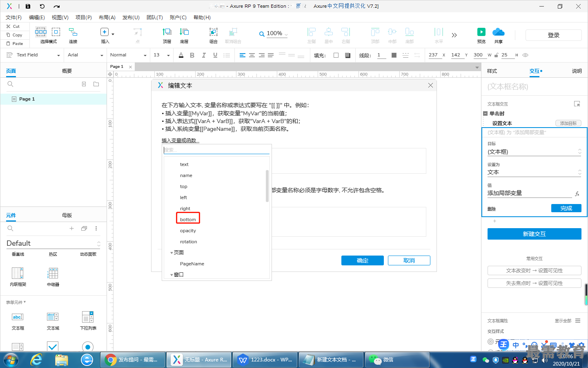Viewport: 588px width, 368px height.
Task: Undo last action with the undo arrow
Action: click(42, 6)
